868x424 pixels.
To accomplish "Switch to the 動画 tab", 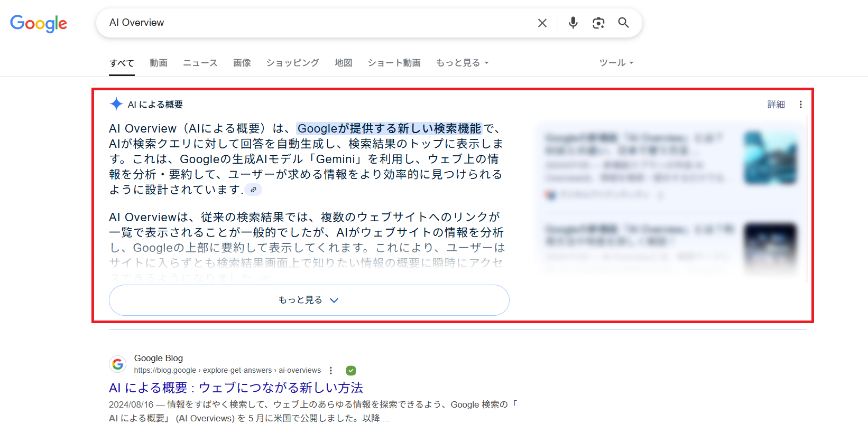I will point(159,63).
